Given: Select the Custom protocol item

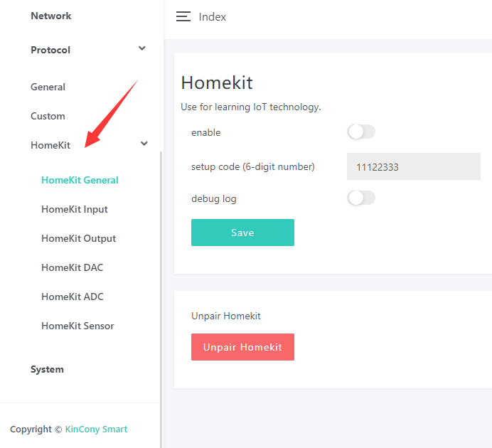Looking at the screenshot, I should [x=48, y=116].
